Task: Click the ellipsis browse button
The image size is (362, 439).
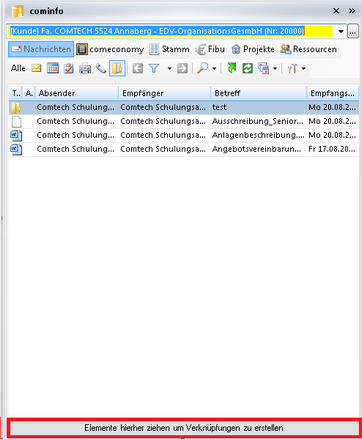Action: (353, 32)
